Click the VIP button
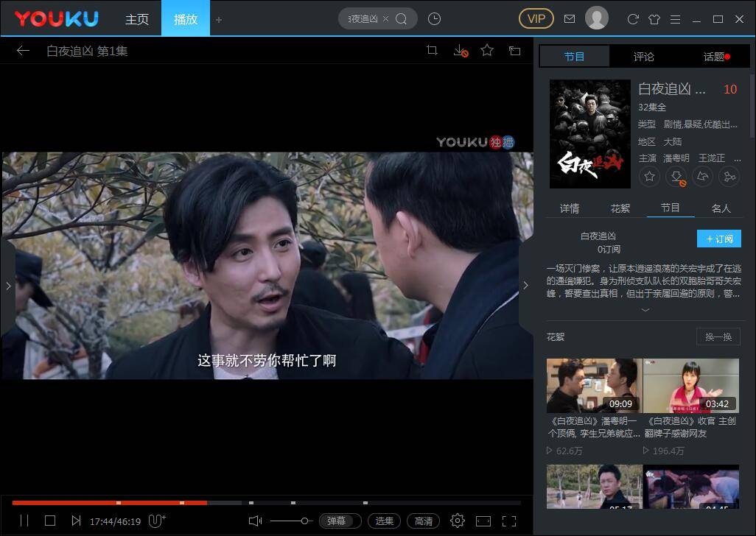Image resolution: width=756 pixels, height=536 pixels. [x=536, y=19]
